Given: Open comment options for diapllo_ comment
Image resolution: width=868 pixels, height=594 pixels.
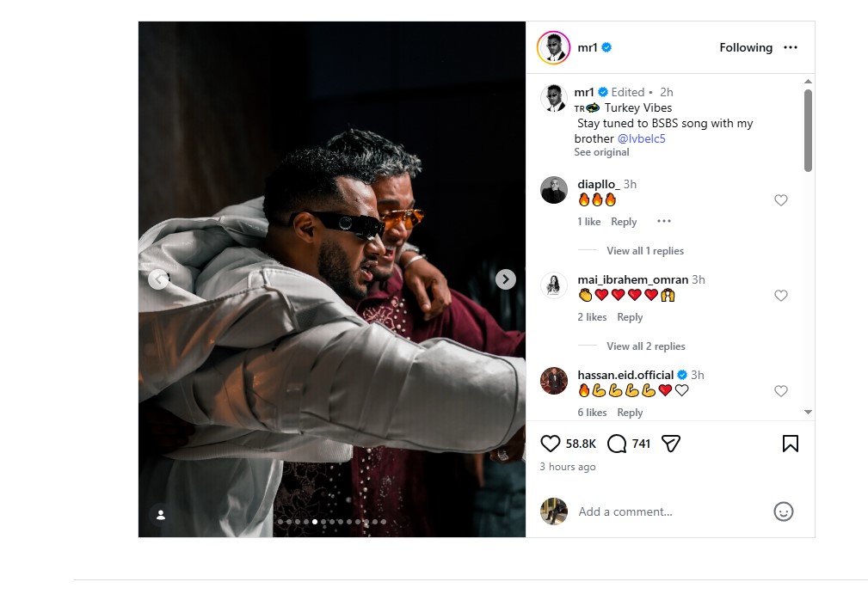Looking at the screenshot, I should pyautogui.click(x=663, y=222).
